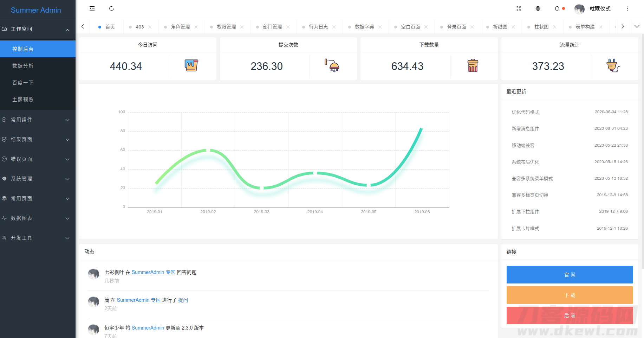Click the paint roller icon on 今日访问 card
This screenshot has height=338, width=644.
(x=192, y=65)
